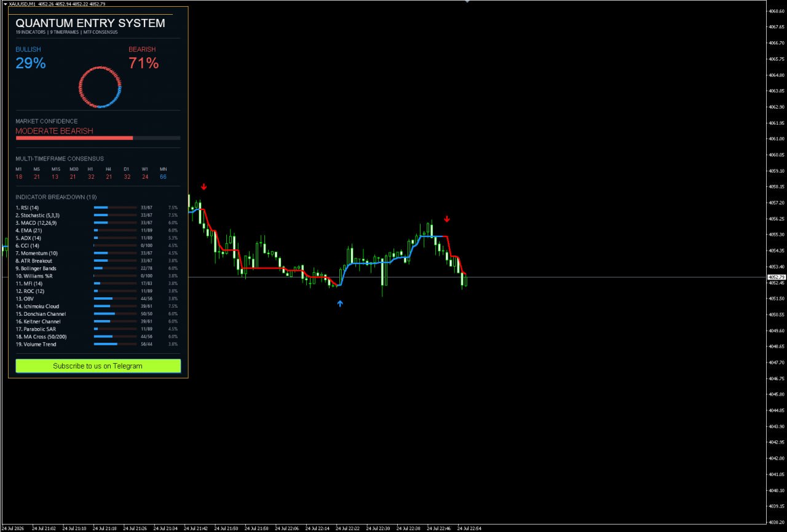Screen dimensions: 787x532
Task: Click the Ichimoku Cloud indicator row
Action: point(97,307)
